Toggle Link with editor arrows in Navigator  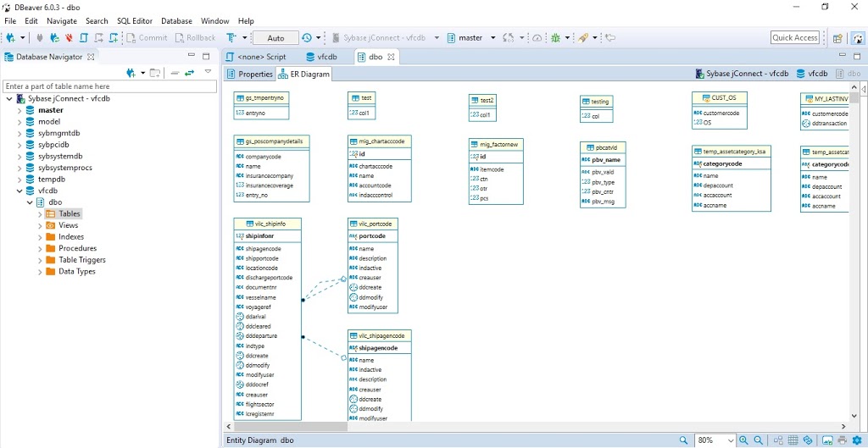pos(189,73)
